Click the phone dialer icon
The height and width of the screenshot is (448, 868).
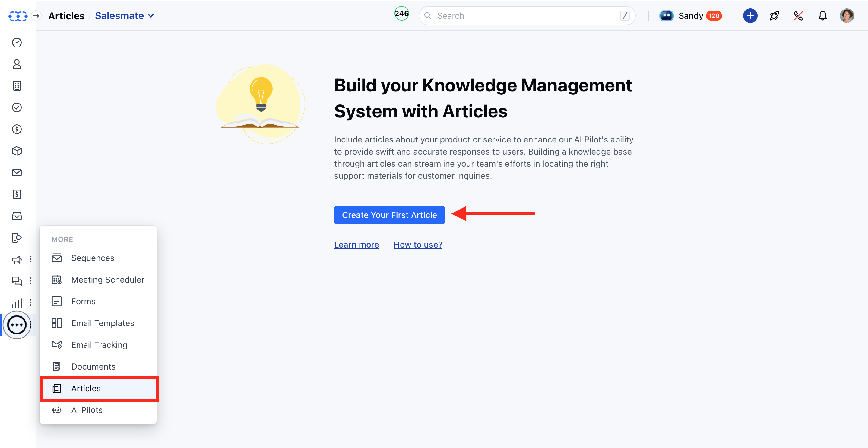[798, 15]
